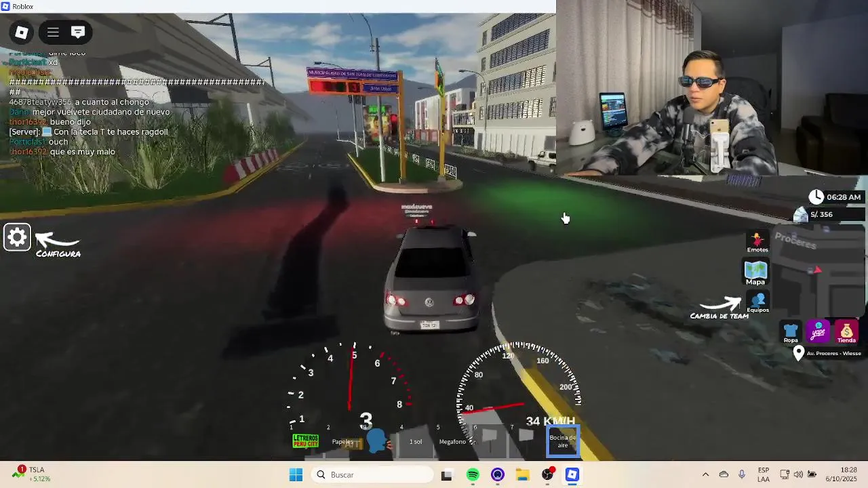Toggle the chat window icon

[77, 32]
